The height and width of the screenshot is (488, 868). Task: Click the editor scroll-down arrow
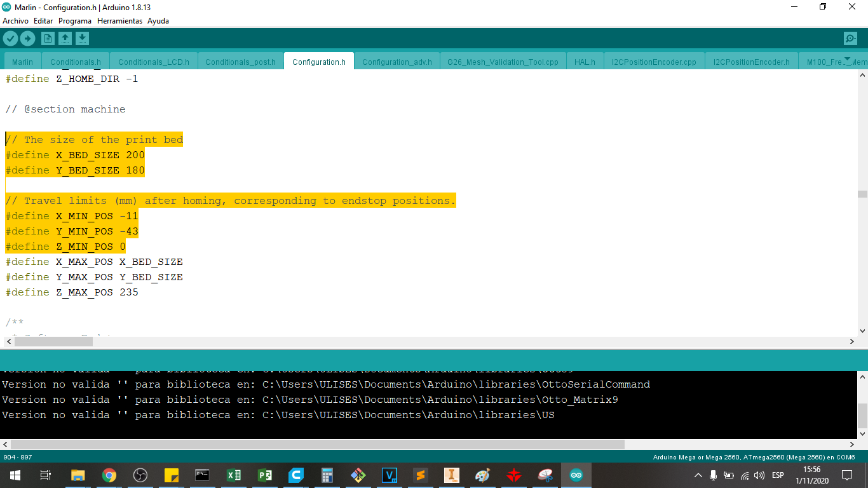point(862,331)
